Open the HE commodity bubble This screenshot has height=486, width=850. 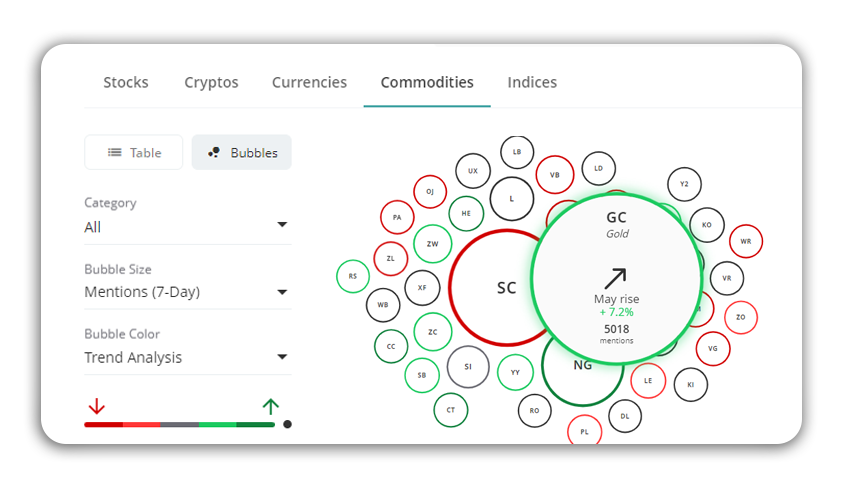point(466,213)
